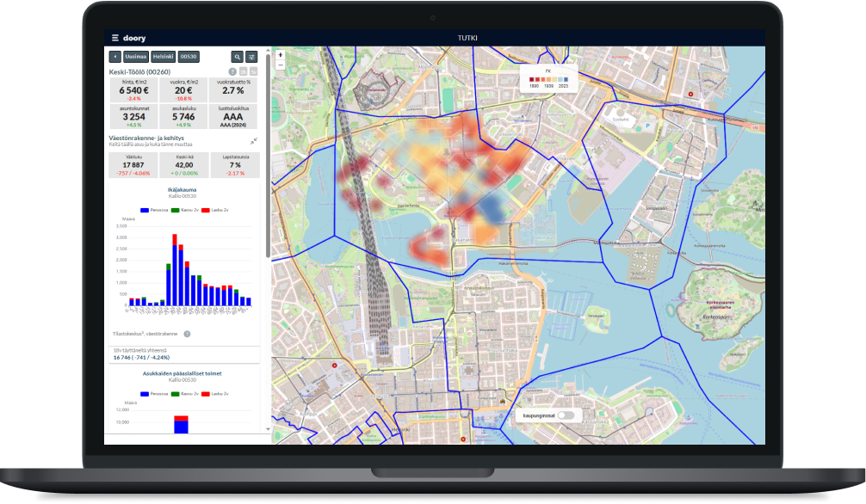Click the help icon beside Keski-Töölö title

coord(232,71)
